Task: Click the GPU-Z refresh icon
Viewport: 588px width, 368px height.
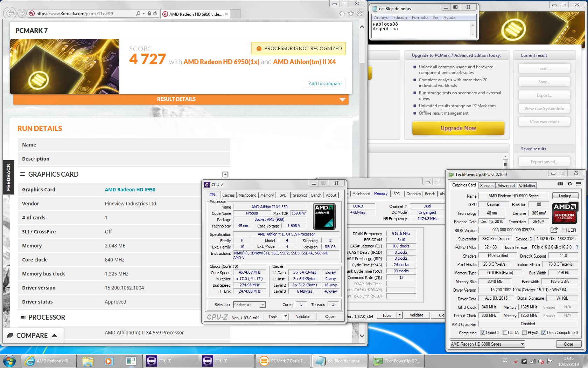Action: tap(569, 184)
